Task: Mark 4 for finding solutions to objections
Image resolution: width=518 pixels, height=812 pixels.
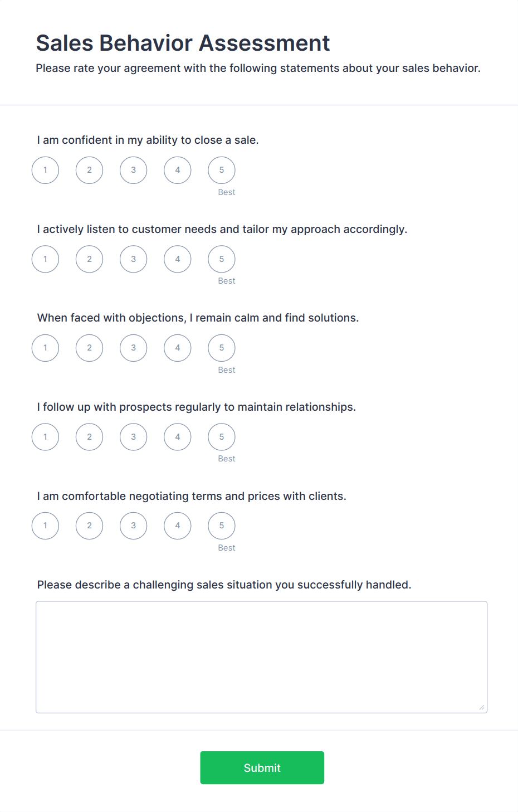Action: 178,348
